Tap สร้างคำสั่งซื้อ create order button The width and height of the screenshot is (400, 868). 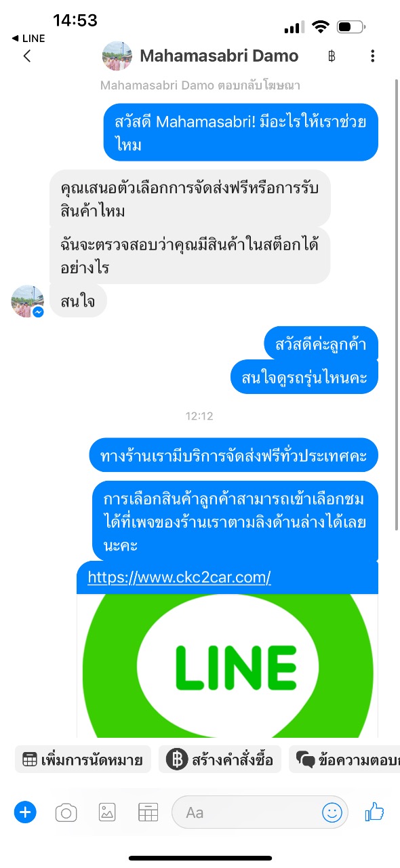pyautogui.click(x=220, y=759)
